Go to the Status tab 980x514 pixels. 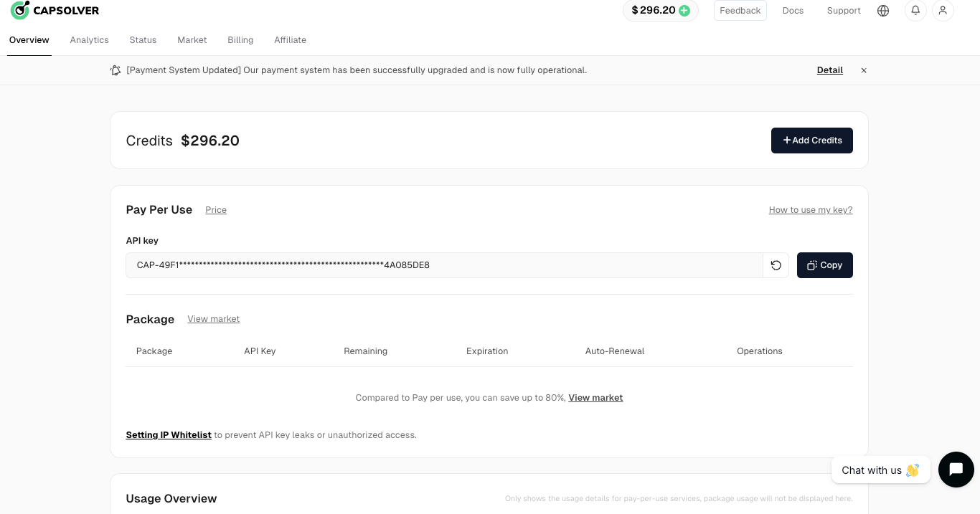pos(143,40)
